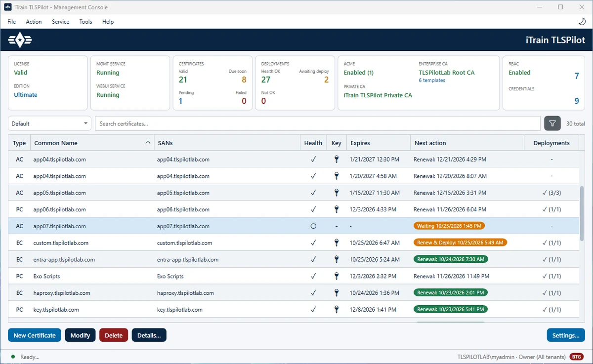Select the app07.tlspilotlab.com common name

[x=60, y=226]
